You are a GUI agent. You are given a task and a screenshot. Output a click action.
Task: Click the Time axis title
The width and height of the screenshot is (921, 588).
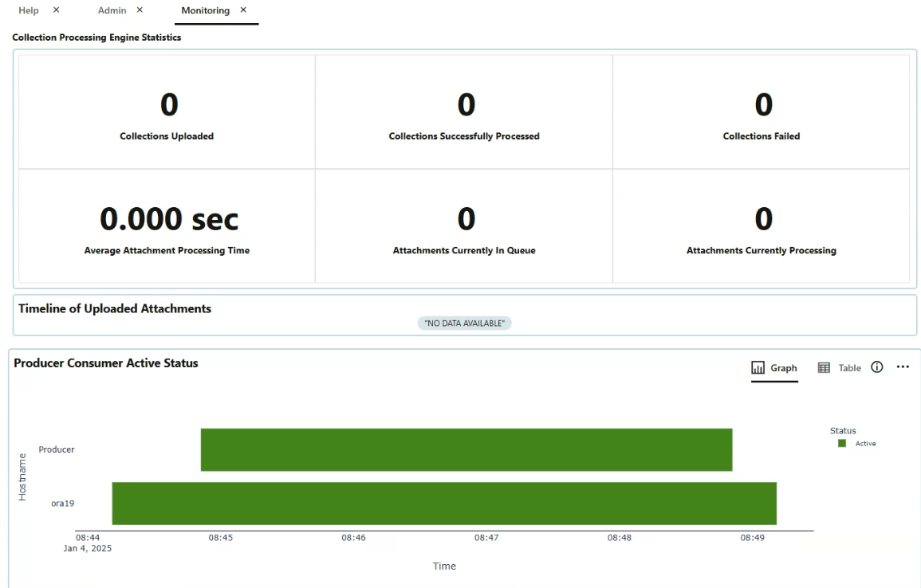[x=444, y=566]
